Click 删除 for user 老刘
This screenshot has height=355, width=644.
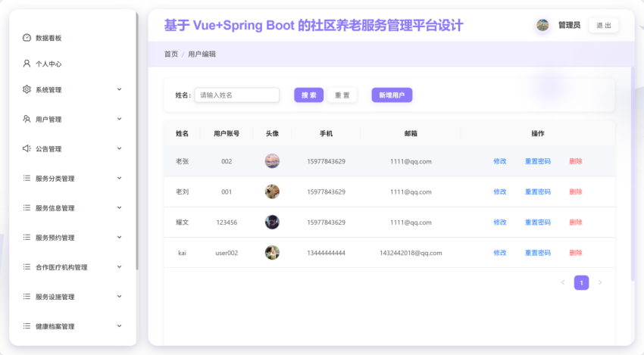click(x=576, y=192)
